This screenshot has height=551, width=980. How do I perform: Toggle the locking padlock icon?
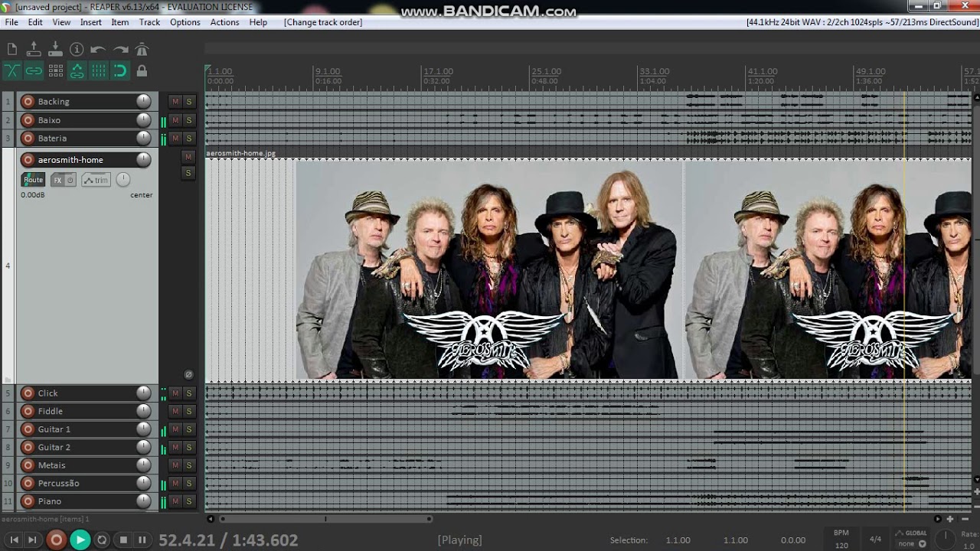(x=142, y=71)
